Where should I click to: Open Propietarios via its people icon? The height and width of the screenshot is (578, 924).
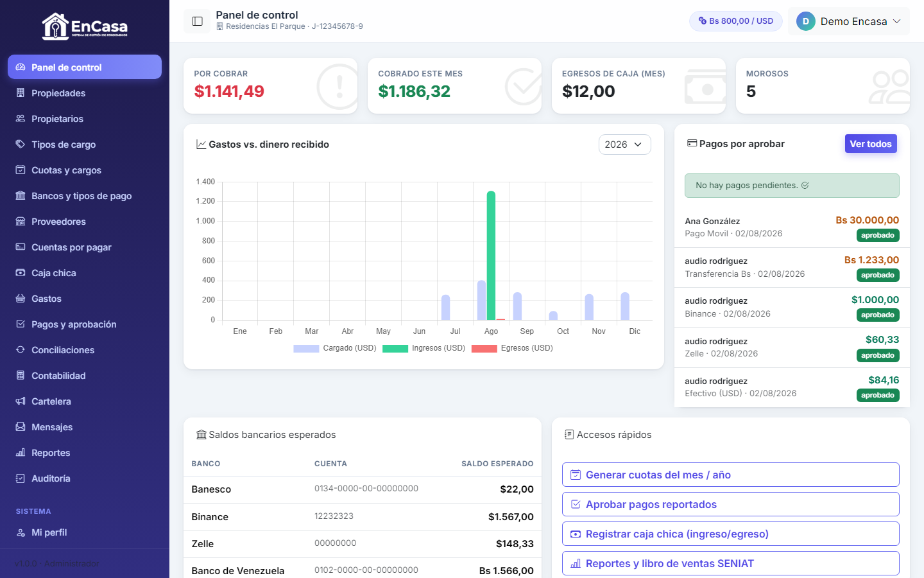21,119
